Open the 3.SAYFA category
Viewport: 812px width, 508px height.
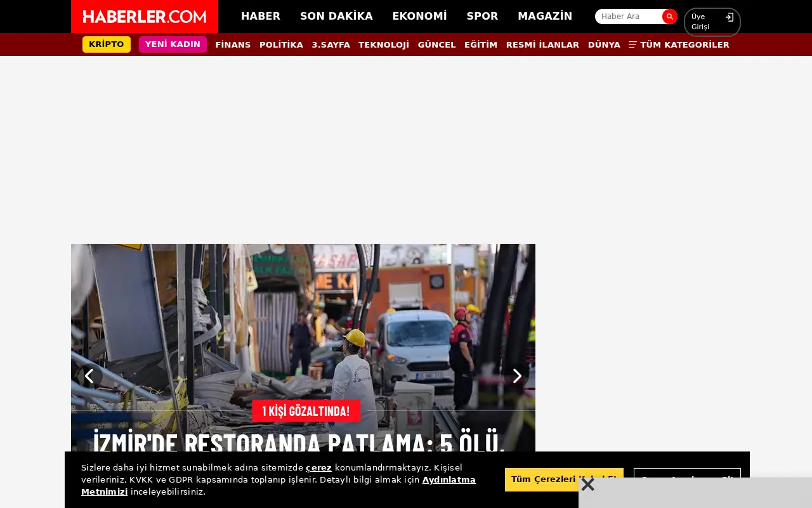[331, 44]
